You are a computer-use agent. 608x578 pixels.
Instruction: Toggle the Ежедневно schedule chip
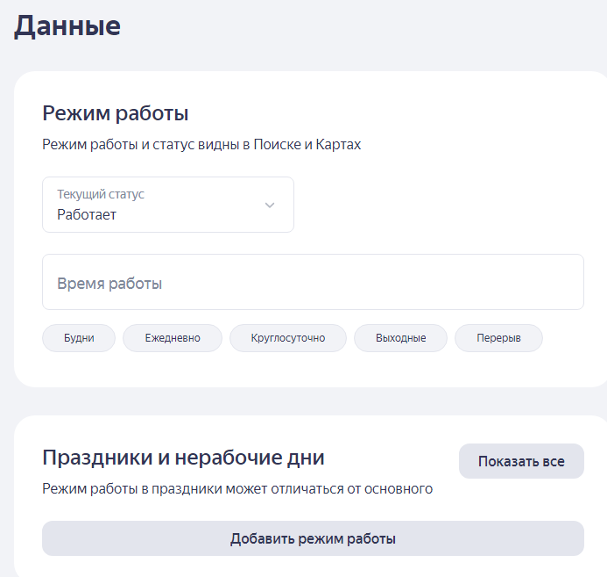pyautogui.click(x=172, y=338)
